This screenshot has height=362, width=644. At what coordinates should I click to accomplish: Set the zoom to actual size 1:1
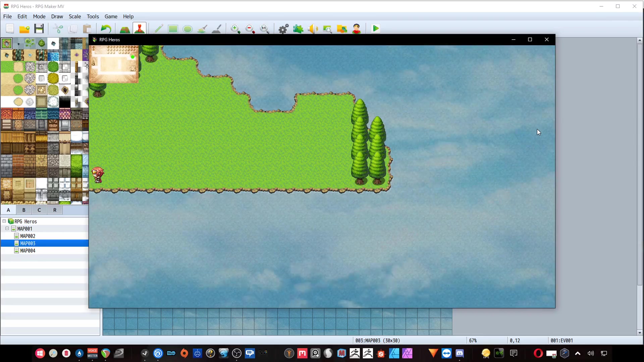pyautogui.click(x=265, y=29)
